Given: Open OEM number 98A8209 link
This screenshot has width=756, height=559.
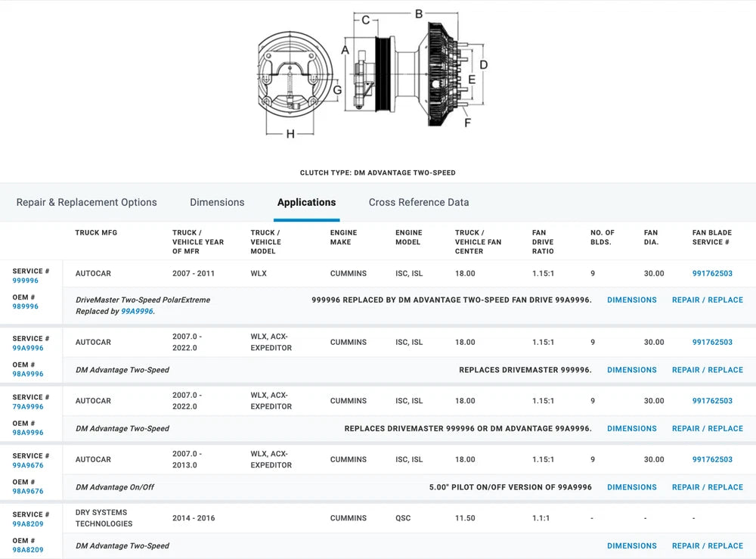Looking at the screenshot, I should 28,550.
